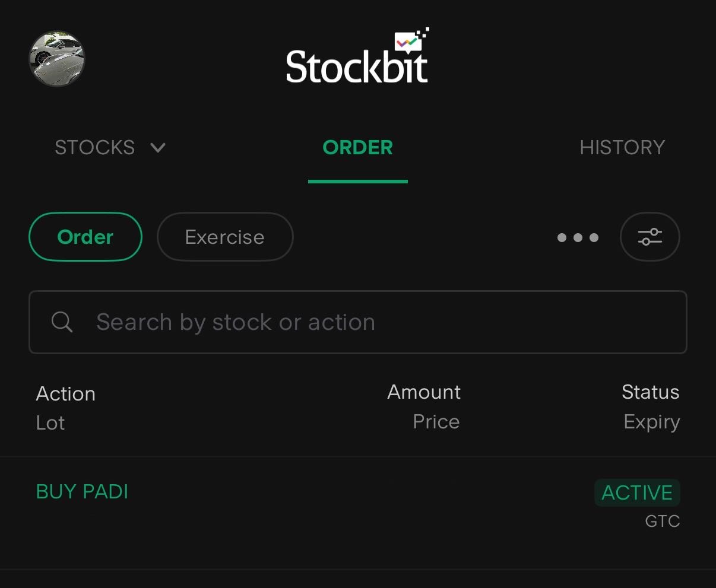Image resolution: width=716 pixels, height=588 pixels.
Task: Sort by the Status column header
Action: coord(650,392)
